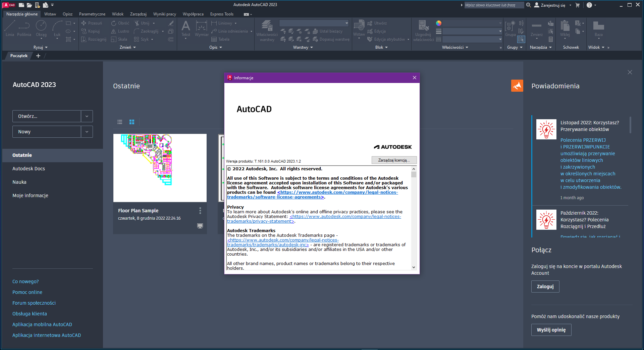
Task: Click the Zarządzaj licencją button
Action: coord(394,160)
